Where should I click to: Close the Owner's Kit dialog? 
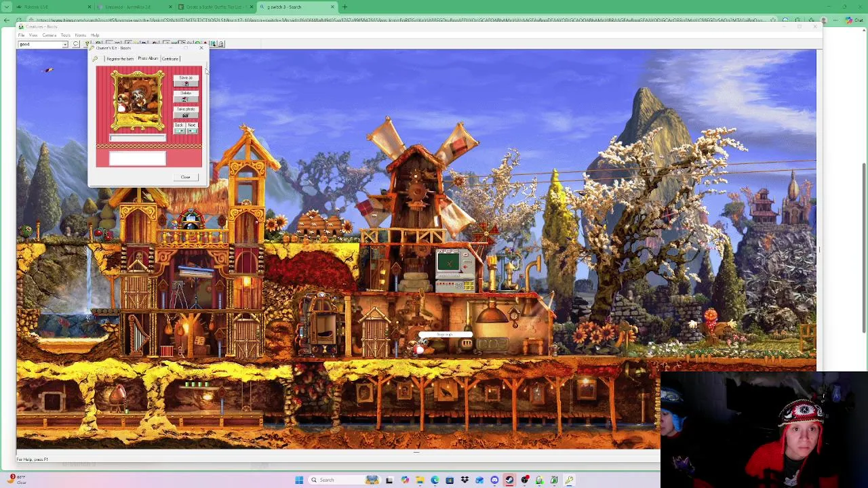pyautogui.click(x=186, y=177)
